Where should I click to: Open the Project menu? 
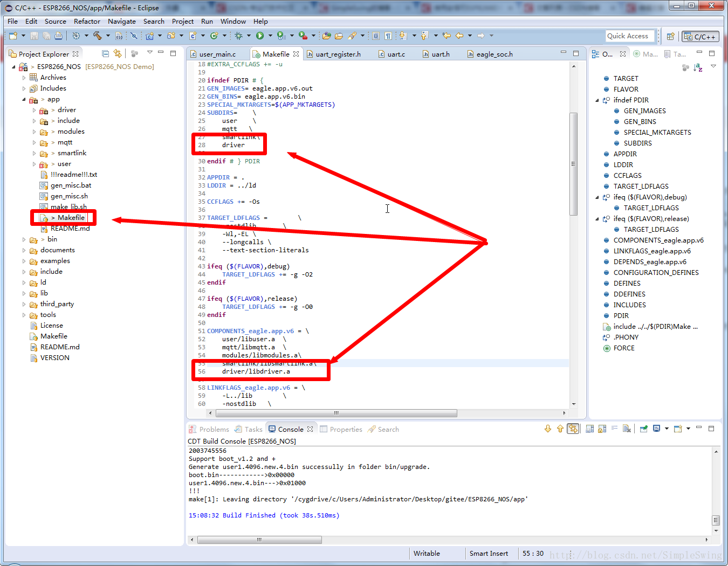(183, 21)
